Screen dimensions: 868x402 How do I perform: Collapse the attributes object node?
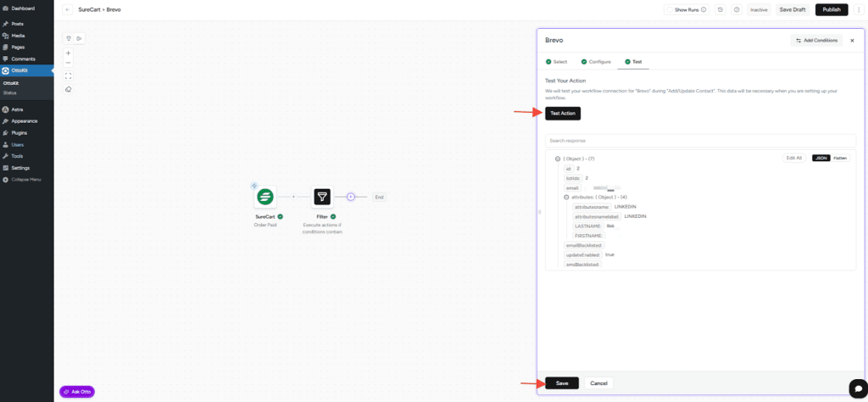566,197
